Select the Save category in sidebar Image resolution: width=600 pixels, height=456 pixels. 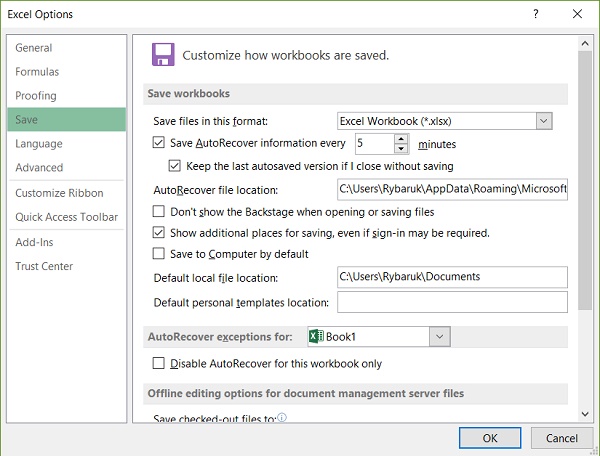tap(66, 119)
